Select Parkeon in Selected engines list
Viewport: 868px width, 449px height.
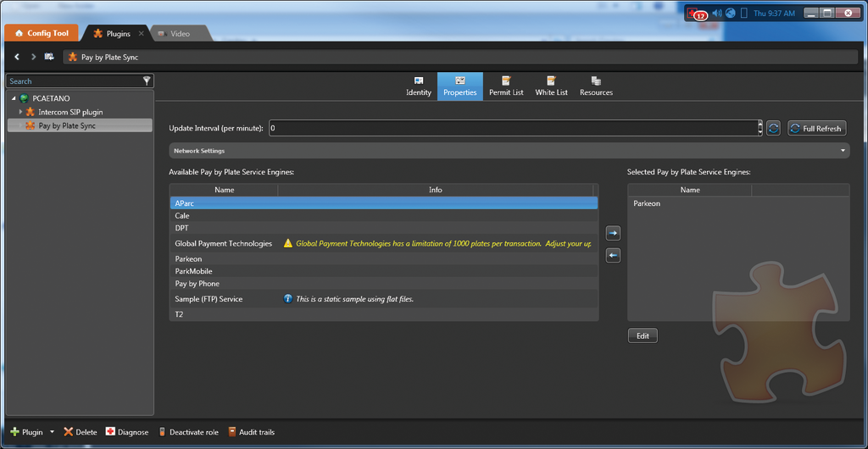(x=738, y=203)
